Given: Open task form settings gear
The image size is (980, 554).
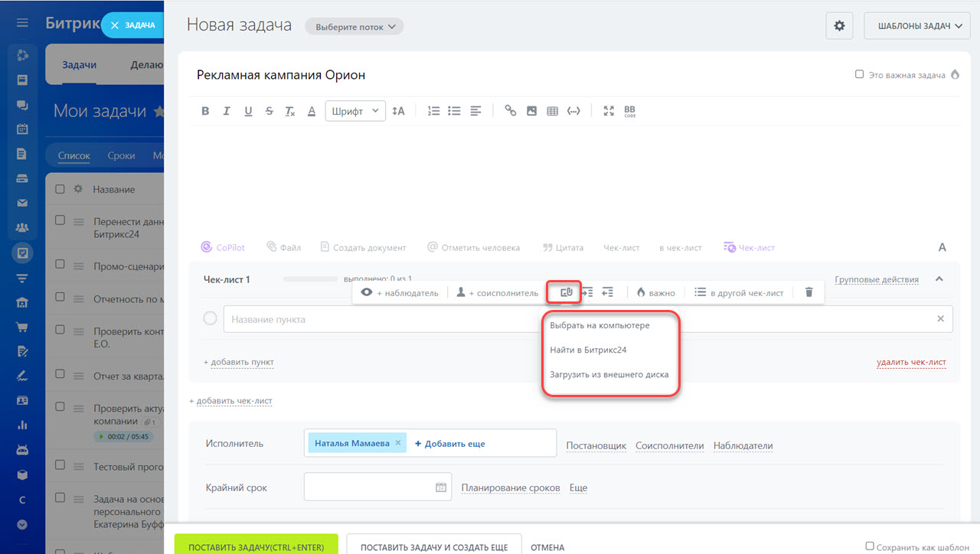Looking at the screenshot, I should click(x=839, y=26).
